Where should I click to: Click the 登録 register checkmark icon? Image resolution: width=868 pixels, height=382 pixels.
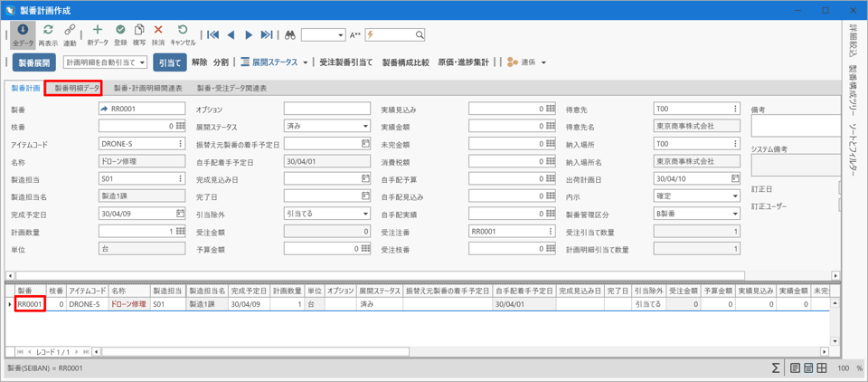tap(120, 32)
